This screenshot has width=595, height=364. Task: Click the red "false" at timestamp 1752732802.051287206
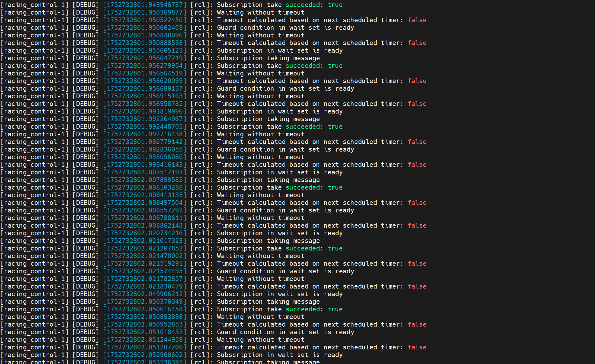417,347
